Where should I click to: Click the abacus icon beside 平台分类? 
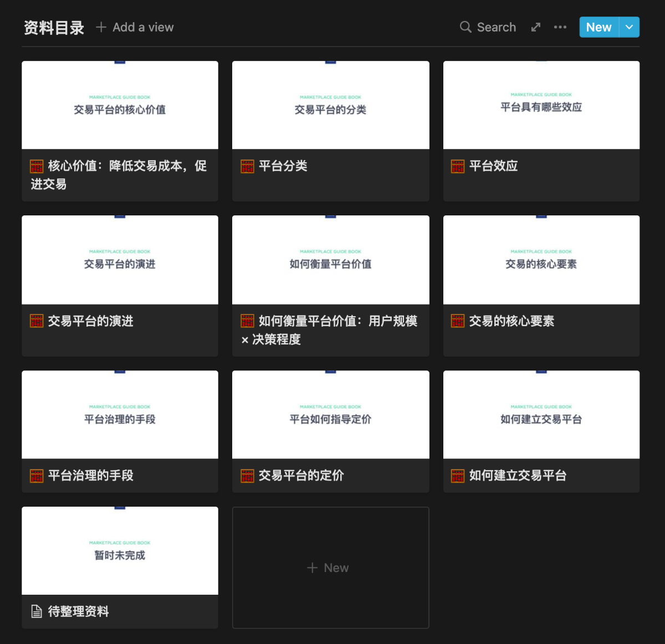click(247, 166)
